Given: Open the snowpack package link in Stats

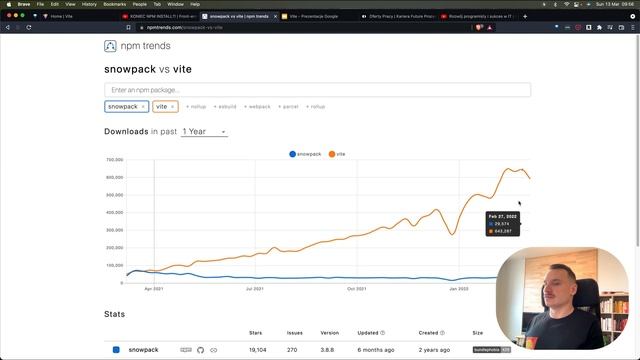Looking at the screenshot, I should pyautogui.click(x=143, y=350).
